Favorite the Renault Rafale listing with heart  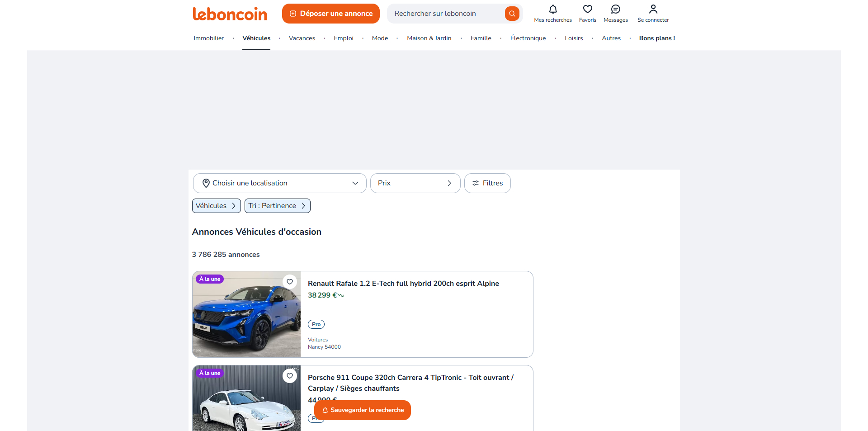coord(290,282)
